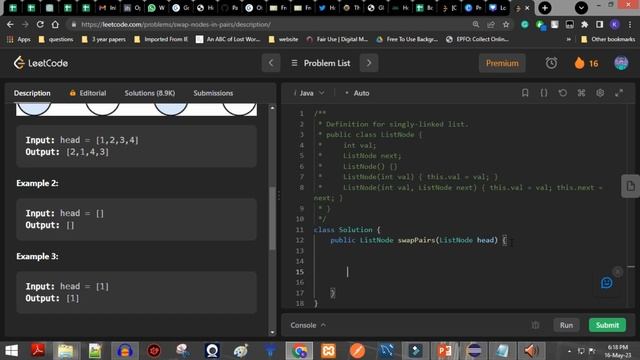The image size is (640, 360).
Task: Click the LeetCode logo
Action: 41,63
